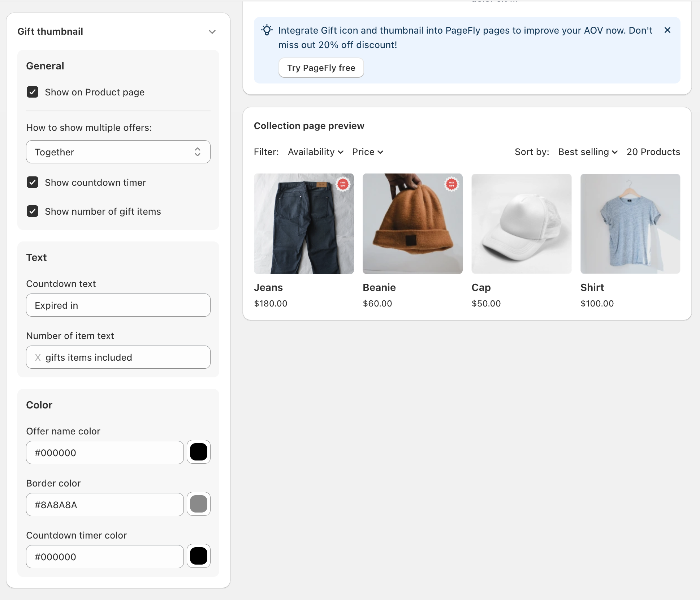This screenshot has height=600, width=700.
Task: Click the Countdown text input field
Action: coord(118,305)
